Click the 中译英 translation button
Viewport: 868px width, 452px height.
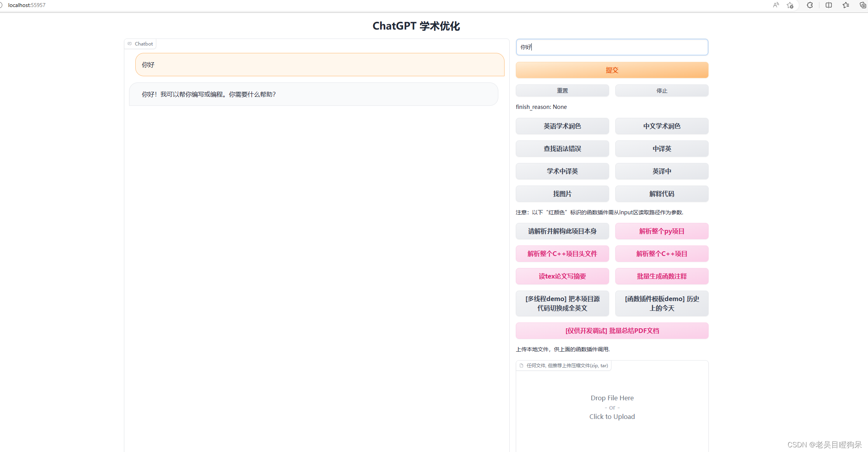pos(662,149)
